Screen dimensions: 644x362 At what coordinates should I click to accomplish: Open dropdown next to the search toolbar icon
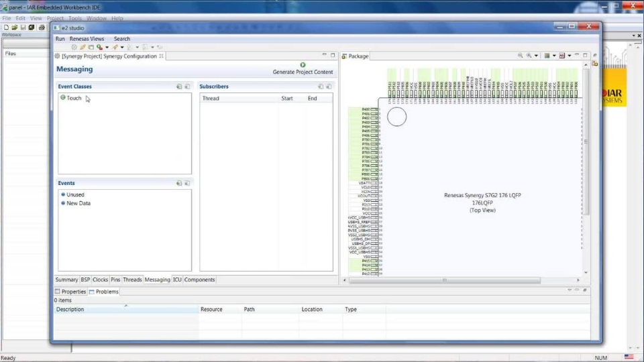click(107, 47)
